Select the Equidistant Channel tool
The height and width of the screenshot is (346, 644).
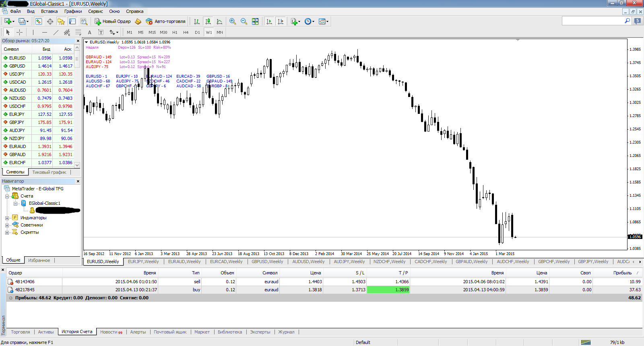coord(67,32)
